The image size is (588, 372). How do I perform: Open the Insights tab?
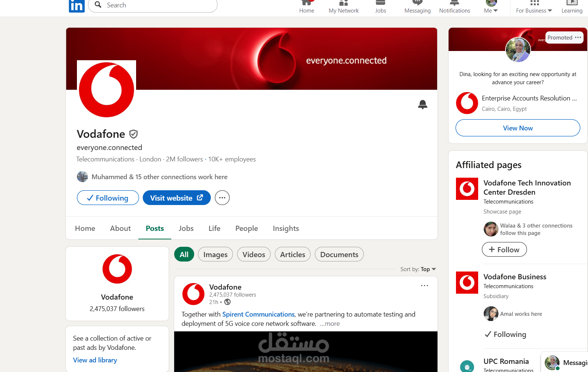pos(286,228)
